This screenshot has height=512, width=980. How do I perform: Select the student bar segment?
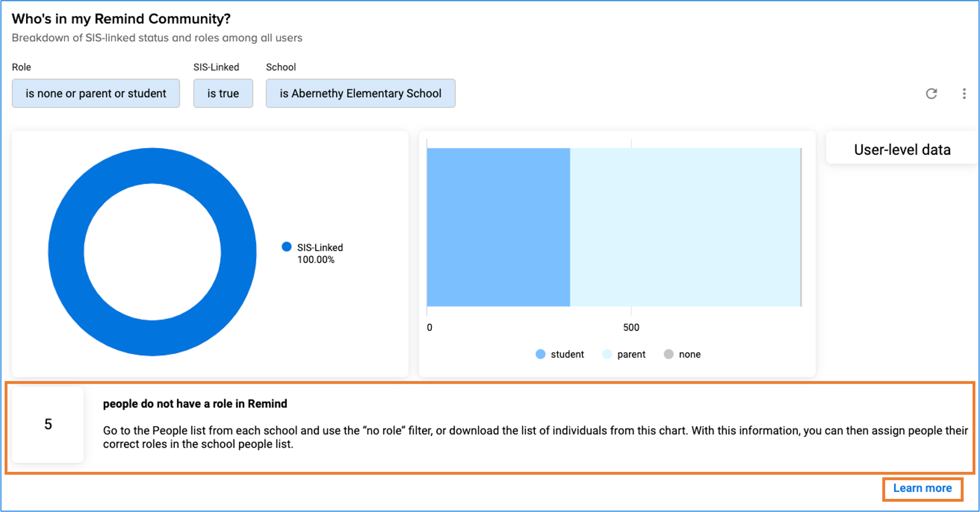coord(498,227)
